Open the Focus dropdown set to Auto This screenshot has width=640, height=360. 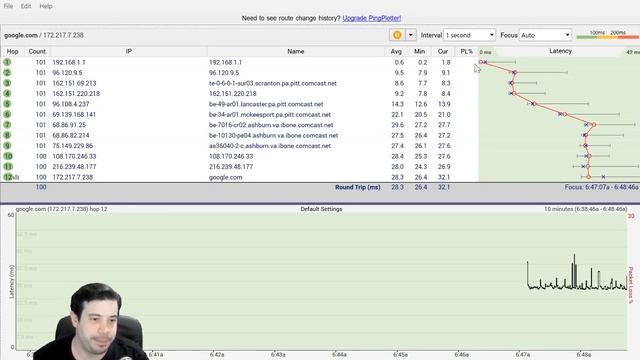pos(545,35)
